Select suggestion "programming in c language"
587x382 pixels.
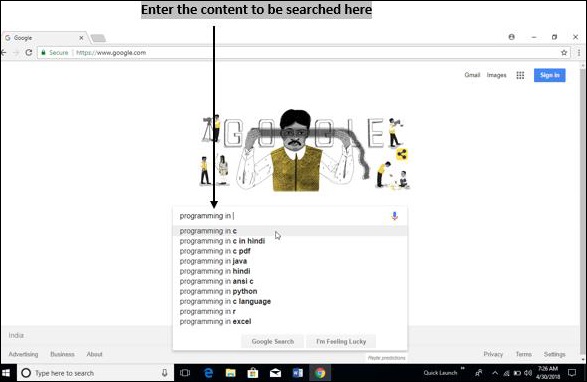tap(290, 301)
